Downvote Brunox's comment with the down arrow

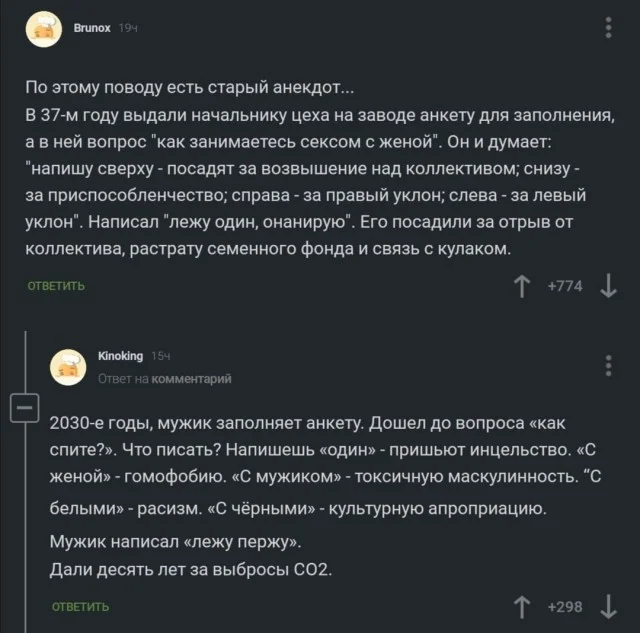[609, 286]
